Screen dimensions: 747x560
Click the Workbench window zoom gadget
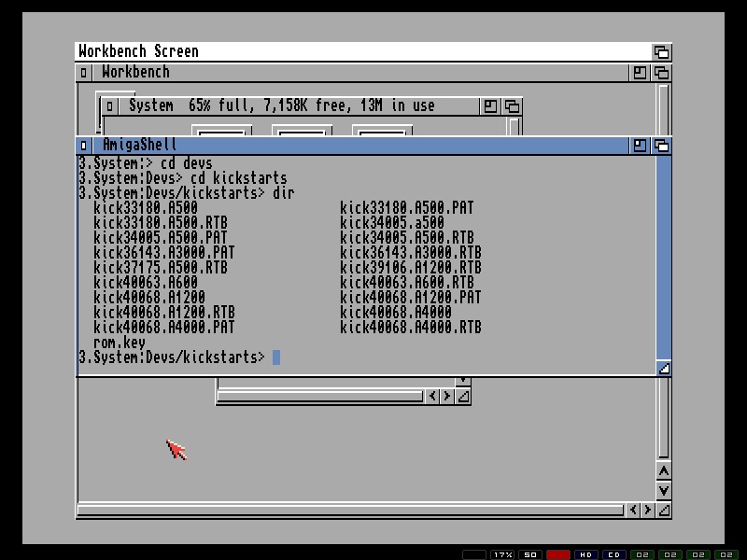click(x=640, y=73)
